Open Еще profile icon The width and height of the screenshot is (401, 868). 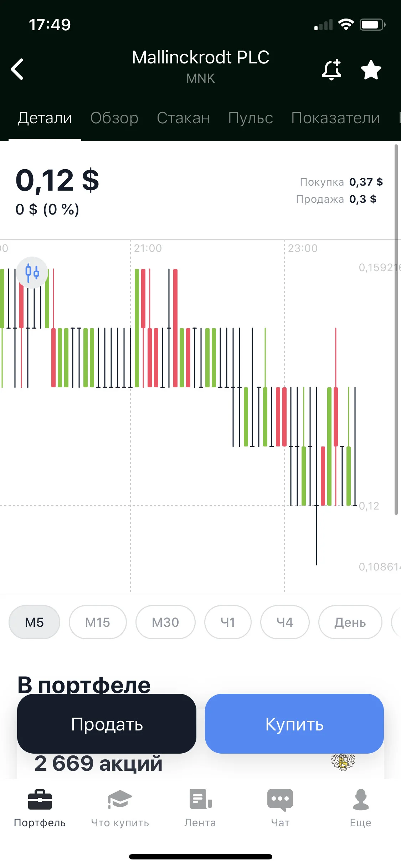pos(361,800)
